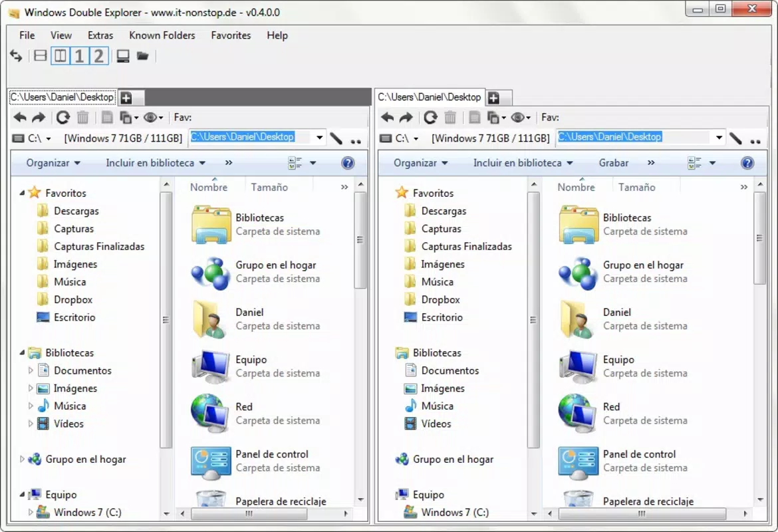778x532 pixels.
Task: Open Organizar menu in right pane
Action: click(420, 163)
